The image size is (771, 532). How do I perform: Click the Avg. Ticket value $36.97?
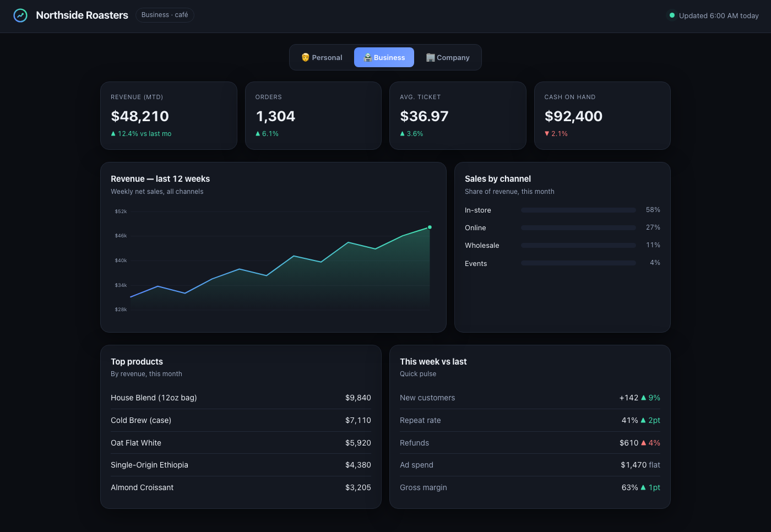coord(424,116)
